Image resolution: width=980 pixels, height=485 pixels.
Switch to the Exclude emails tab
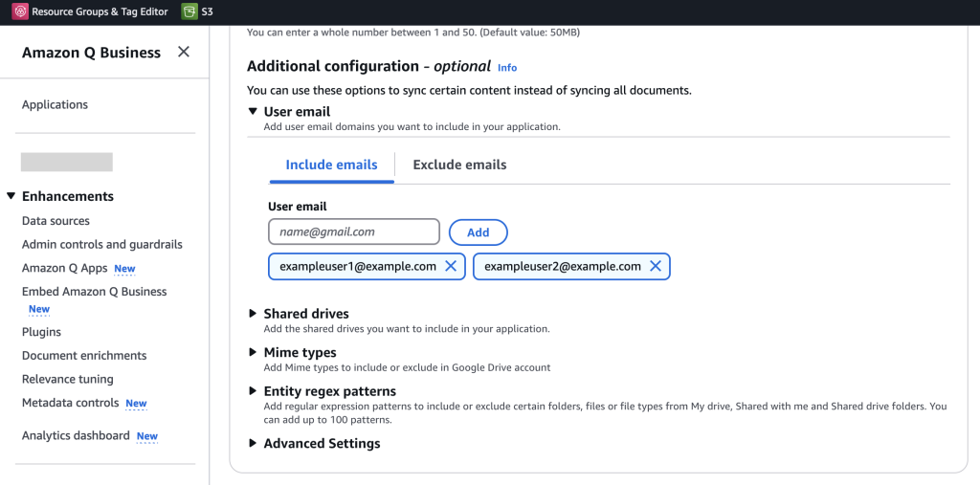459,165
